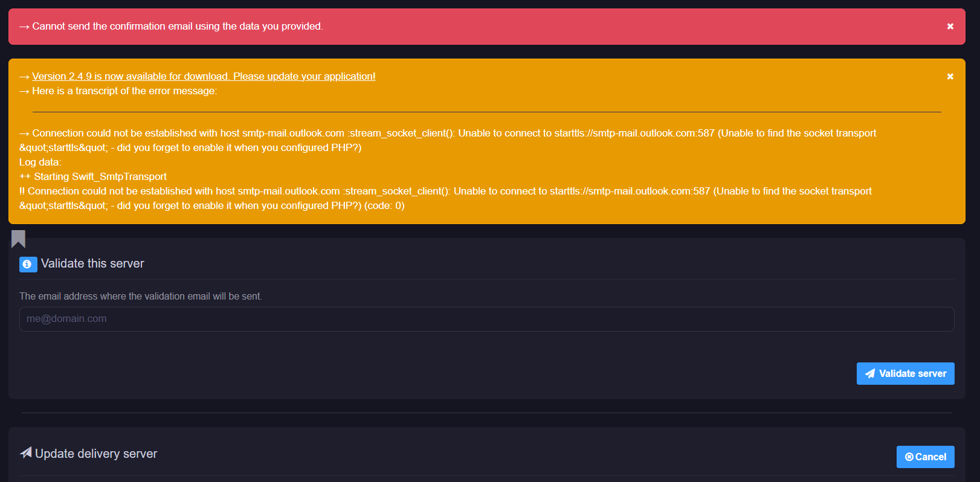
Task: Click arrow icon before Here is a transcript
Action: (x=24, y=91)
